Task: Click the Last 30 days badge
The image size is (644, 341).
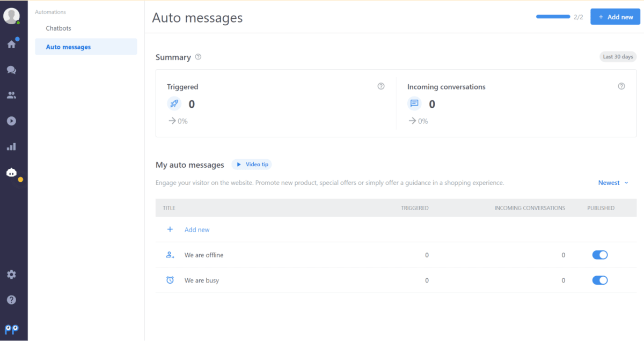Action: click(x=618, y=57)
